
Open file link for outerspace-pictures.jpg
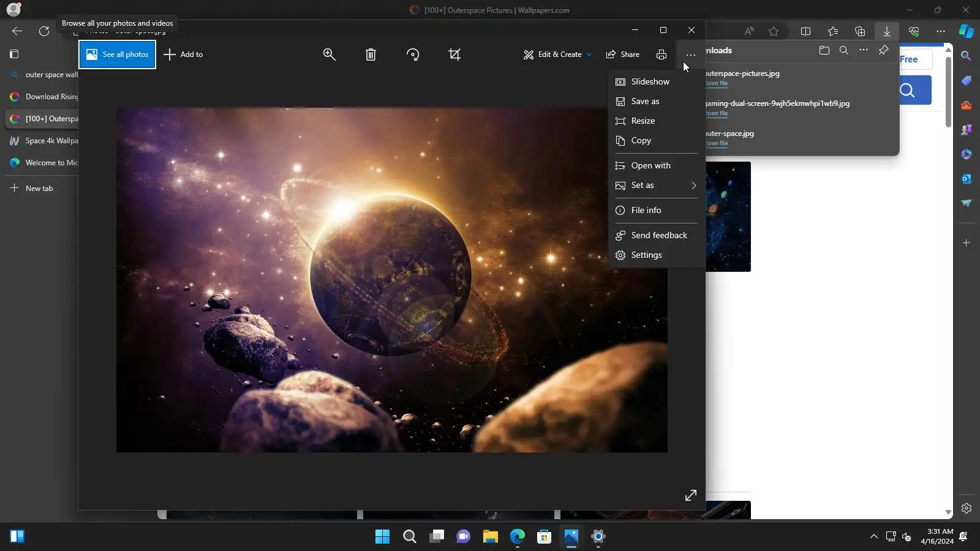(717, 83)
